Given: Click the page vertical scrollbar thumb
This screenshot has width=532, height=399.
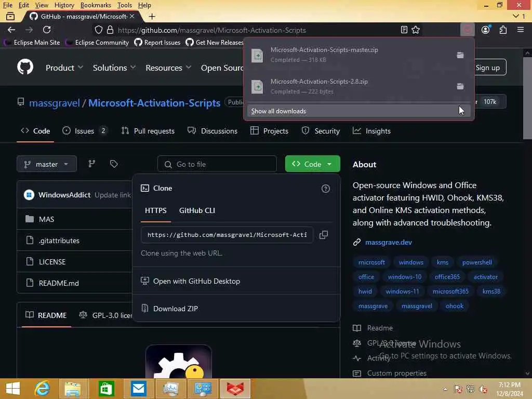Looking at the screenshot, I should (527, 98).
